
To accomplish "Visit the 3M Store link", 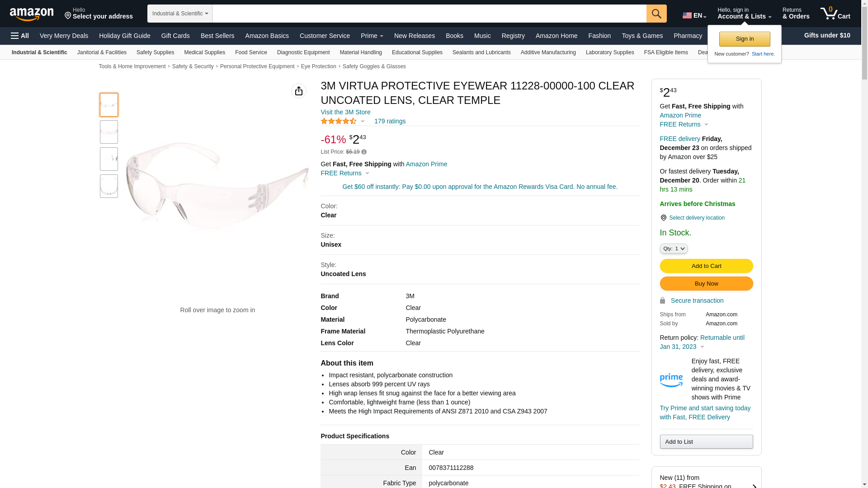I will 345,112.
